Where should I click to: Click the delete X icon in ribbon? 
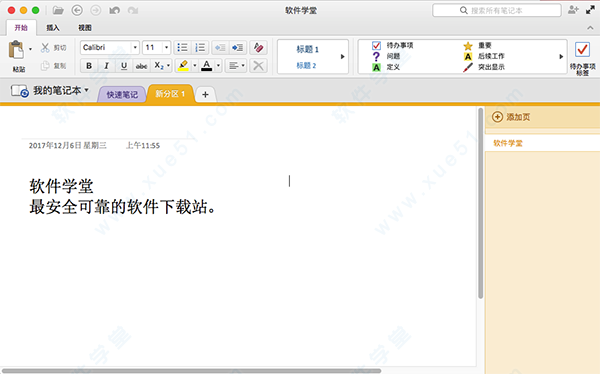click(x=258, y=66)
